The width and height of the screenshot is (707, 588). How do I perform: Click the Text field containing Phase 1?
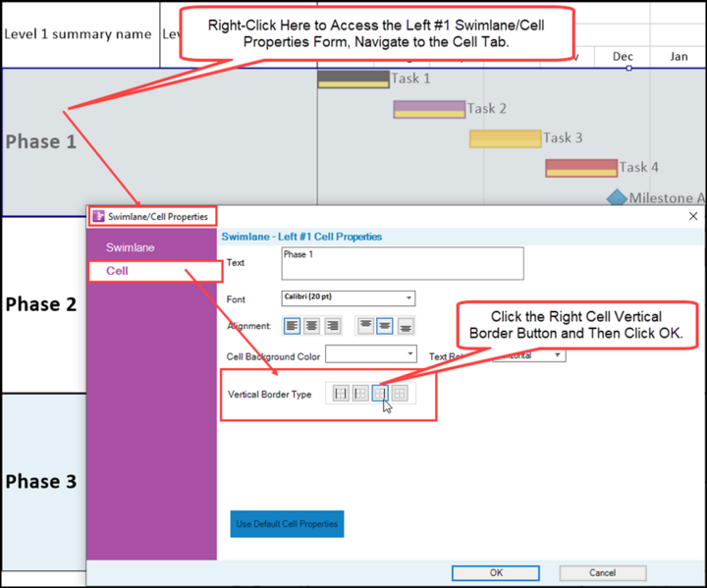coord(403,263)
